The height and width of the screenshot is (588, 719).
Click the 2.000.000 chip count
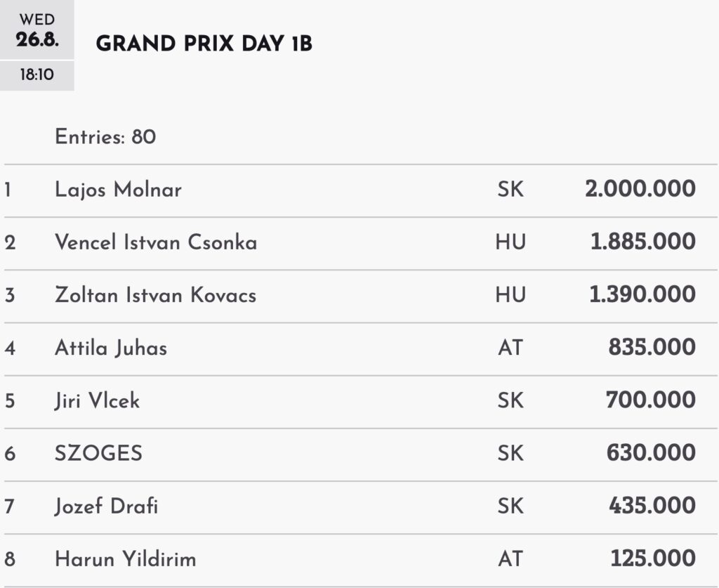[x=640, y=189]
